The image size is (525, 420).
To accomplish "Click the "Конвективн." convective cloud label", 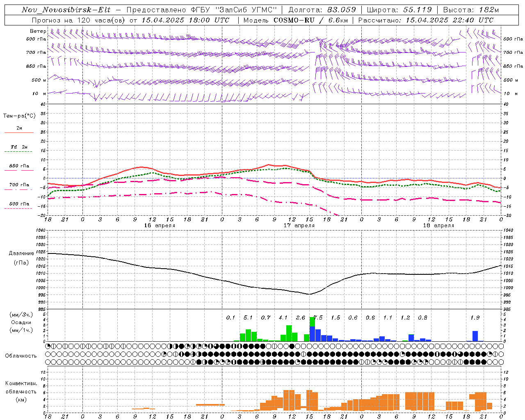I will pyautogui.click(x=21, y=383).
